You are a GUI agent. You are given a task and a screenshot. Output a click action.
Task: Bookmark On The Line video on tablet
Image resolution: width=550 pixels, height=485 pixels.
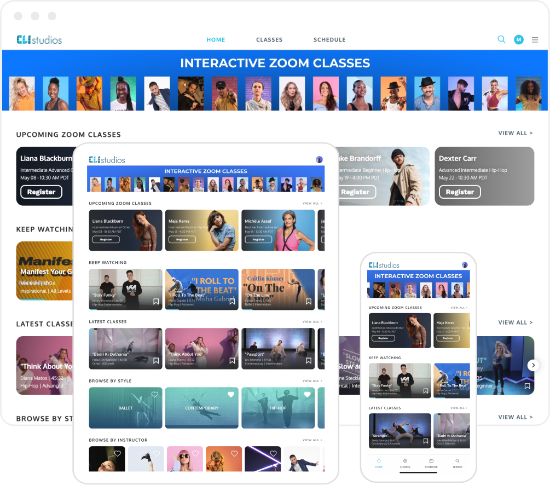pyautogui.click(x=308, y=302)
